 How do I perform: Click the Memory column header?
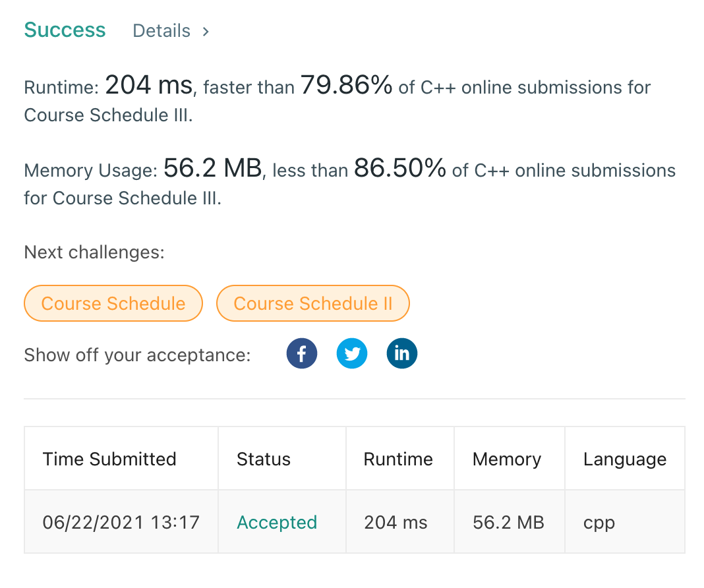point(508,459)
